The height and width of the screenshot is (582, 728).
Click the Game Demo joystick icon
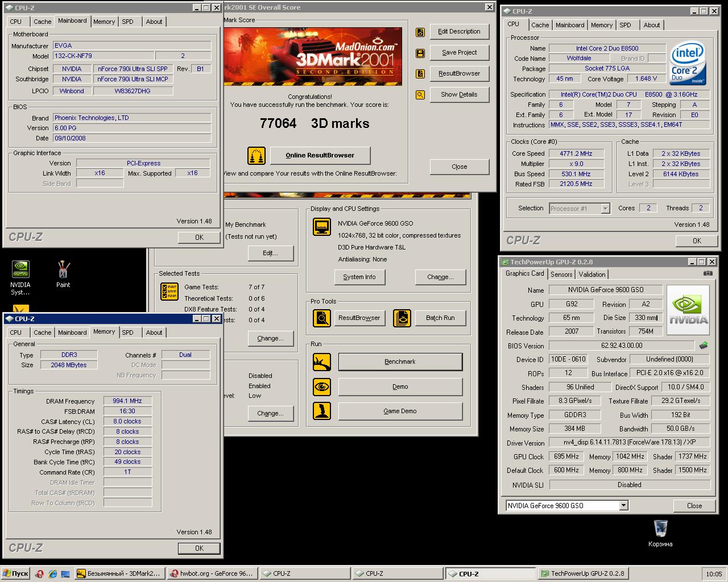click(322, 411)
